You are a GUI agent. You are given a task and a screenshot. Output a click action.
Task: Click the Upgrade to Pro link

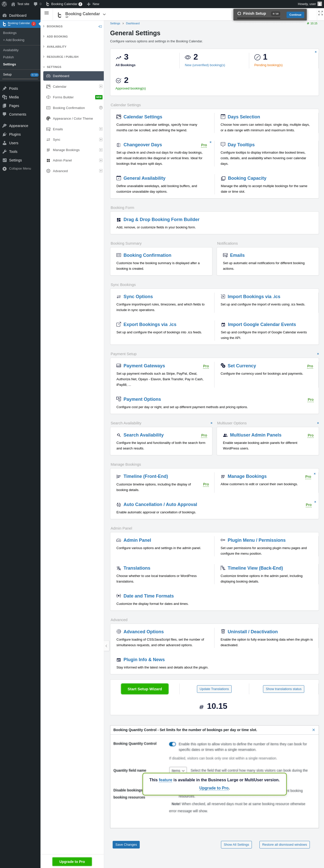pyautogui.click(x=214, y=788)
